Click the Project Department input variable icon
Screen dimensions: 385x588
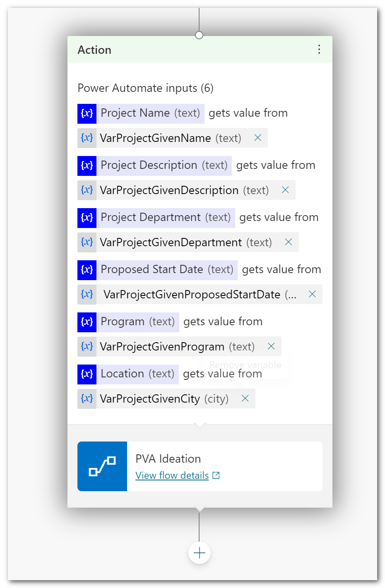[x=87, y=218]
